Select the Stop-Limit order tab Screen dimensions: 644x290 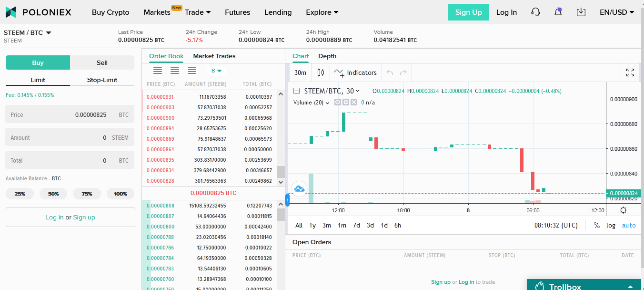coord(102,80)
